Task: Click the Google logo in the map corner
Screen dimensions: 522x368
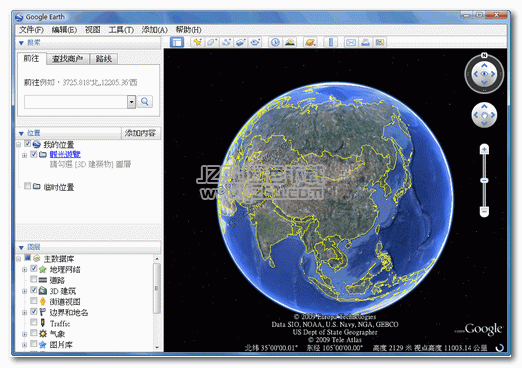Action: 483,329
